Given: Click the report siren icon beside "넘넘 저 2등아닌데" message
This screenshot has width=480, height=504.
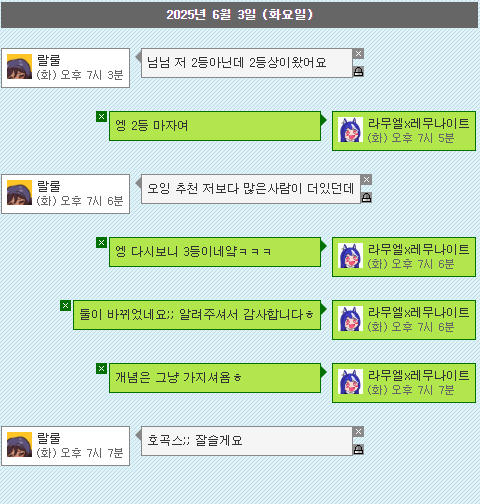Looking at the screenshot, I should pyautogui.click(x=358, y=71).
